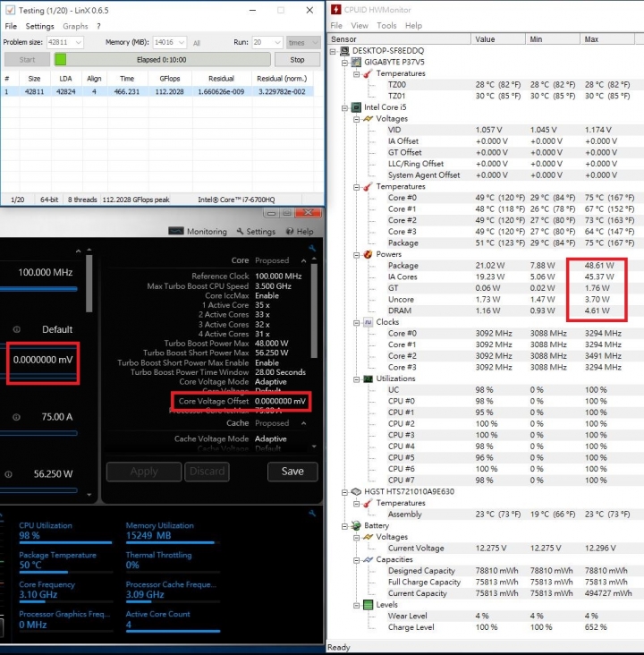Viewport: 644px width, 655px height.
Task: Click the Intel Core i5 chip icon
Action: click(356, 107)
